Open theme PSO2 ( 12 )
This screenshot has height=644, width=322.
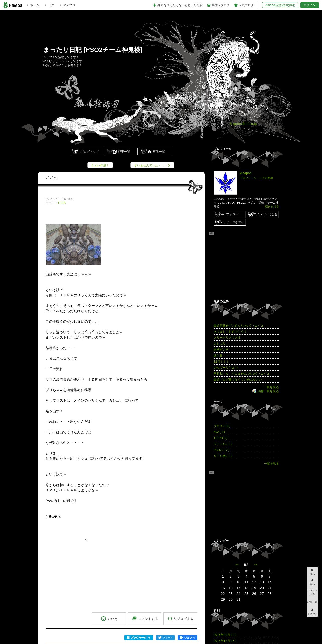222,450
